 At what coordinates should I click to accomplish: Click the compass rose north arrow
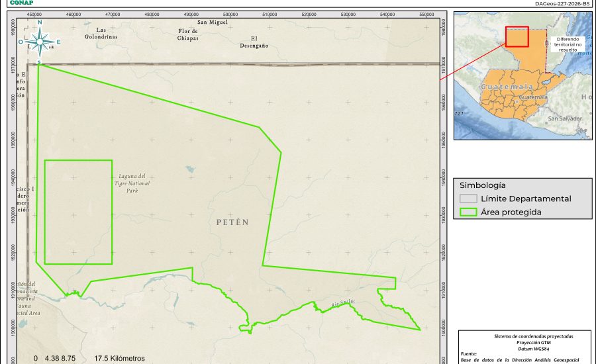pos(40,42)
